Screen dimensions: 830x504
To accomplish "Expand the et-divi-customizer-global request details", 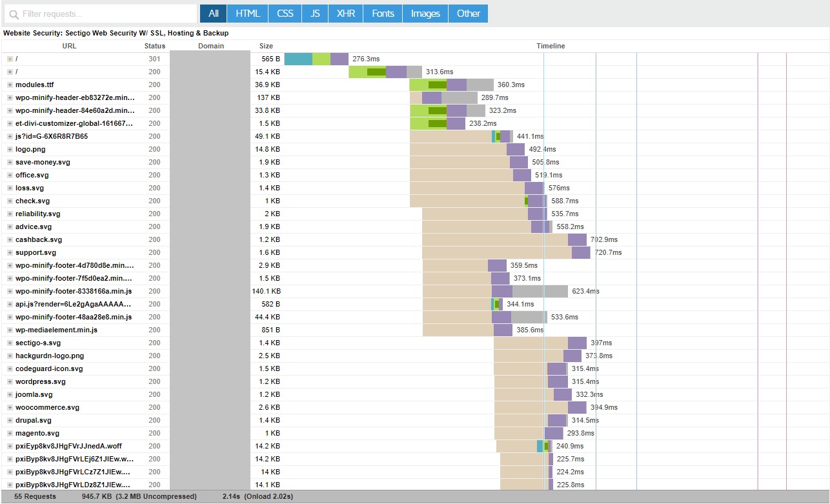I will [x=10, y=123].
